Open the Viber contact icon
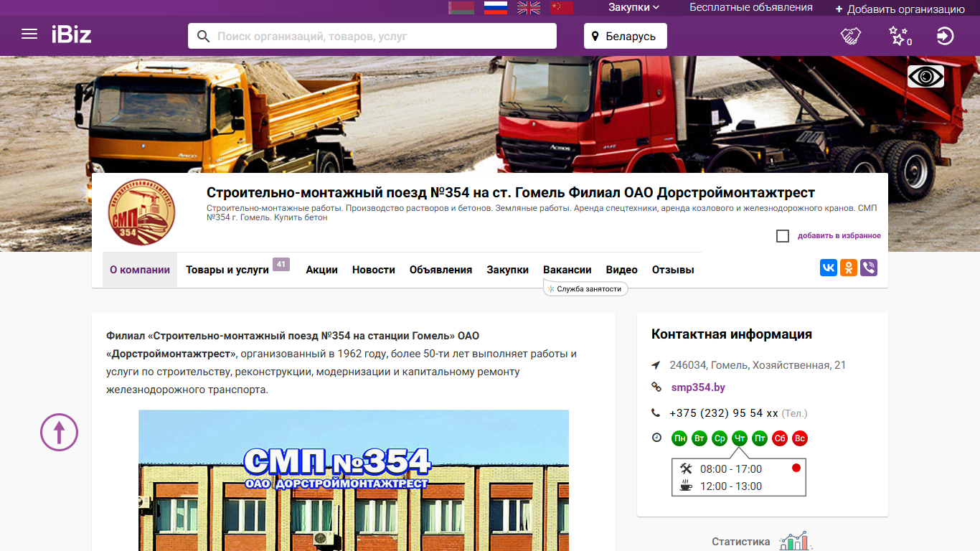Viewport: 980px width, 551px height. [869, 268]
